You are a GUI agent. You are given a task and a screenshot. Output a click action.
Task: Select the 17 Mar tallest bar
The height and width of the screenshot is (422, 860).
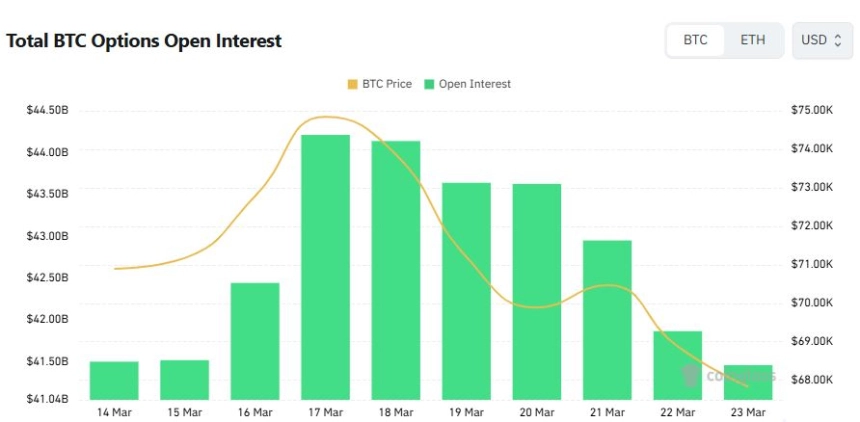[x=325, y=267]
